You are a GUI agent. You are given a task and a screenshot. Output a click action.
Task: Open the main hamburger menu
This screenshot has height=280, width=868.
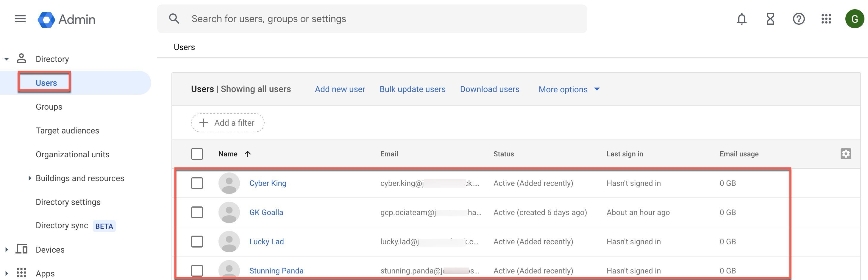(x=20, y=19)
